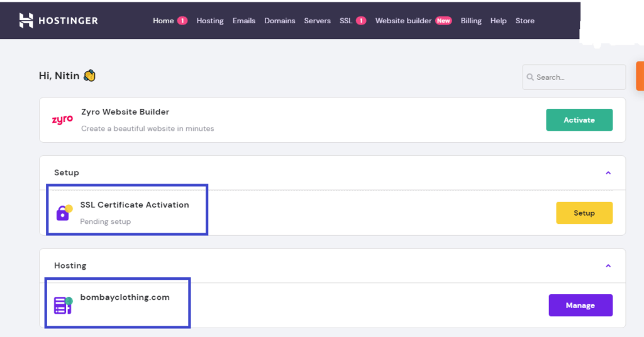The width and height of the screenshot is (644, 337).
Task: Open the Billing page
Action: (x=471, y=21)
